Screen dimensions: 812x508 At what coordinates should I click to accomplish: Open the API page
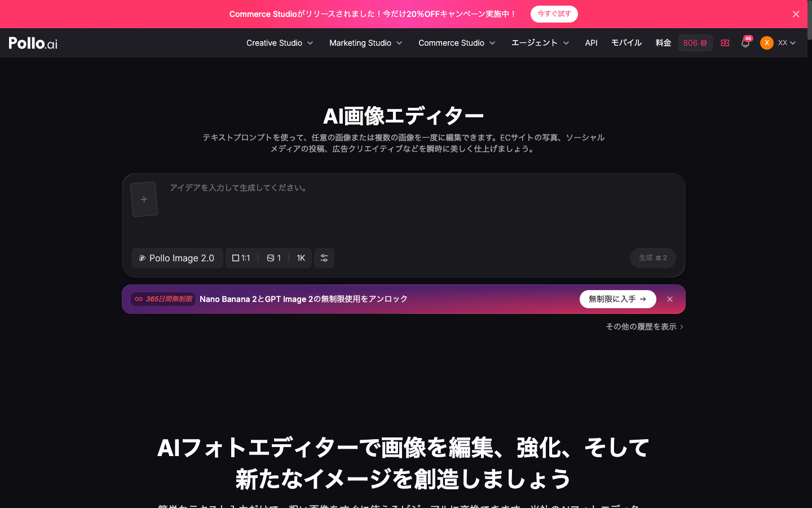coord(591,43)
